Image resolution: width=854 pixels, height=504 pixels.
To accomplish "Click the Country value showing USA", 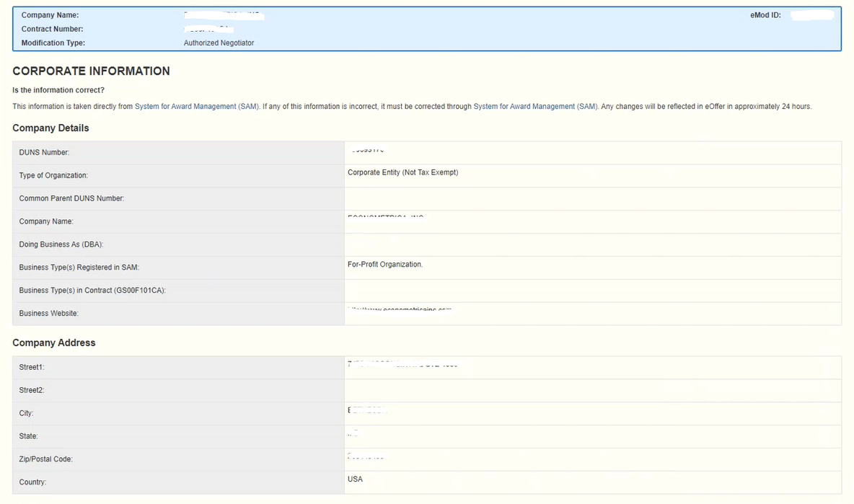I will coord(354,479).
